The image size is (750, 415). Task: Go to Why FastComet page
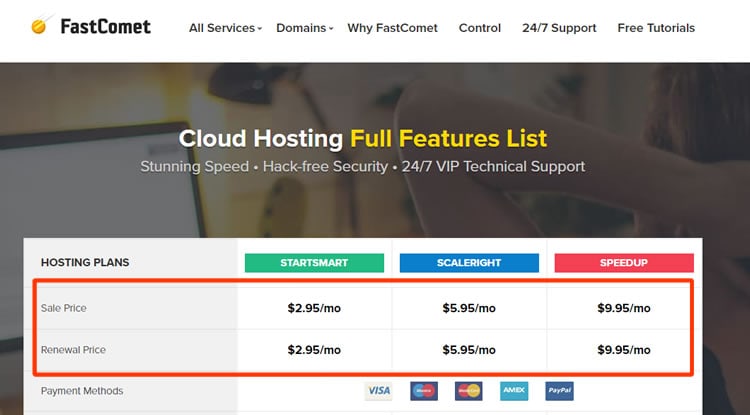point(392,28)
